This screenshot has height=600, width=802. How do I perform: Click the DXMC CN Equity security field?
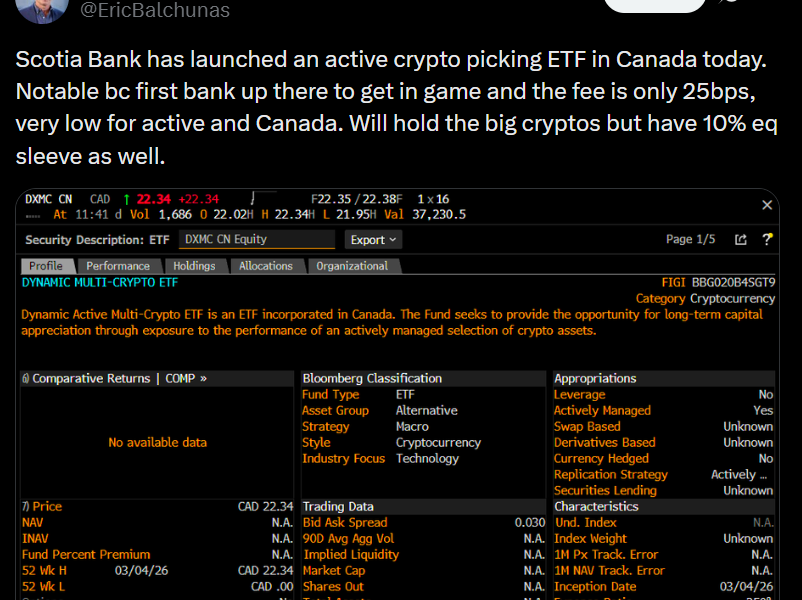(x=255, y=240)
